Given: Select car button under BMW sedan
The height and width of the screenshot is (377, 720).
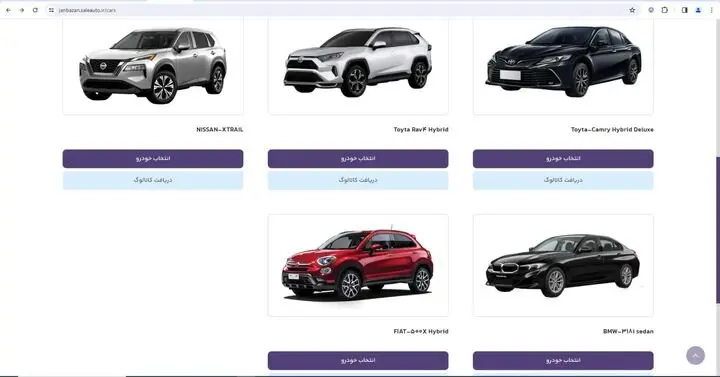Looking at the screenshot, I should (563, 360).
